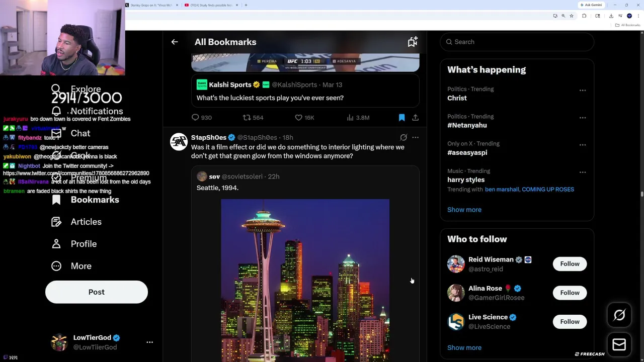Viewport: 644px width, 362px height.
Task: Share the Kalshi Sports post
Action: click(x=415, y=117)
